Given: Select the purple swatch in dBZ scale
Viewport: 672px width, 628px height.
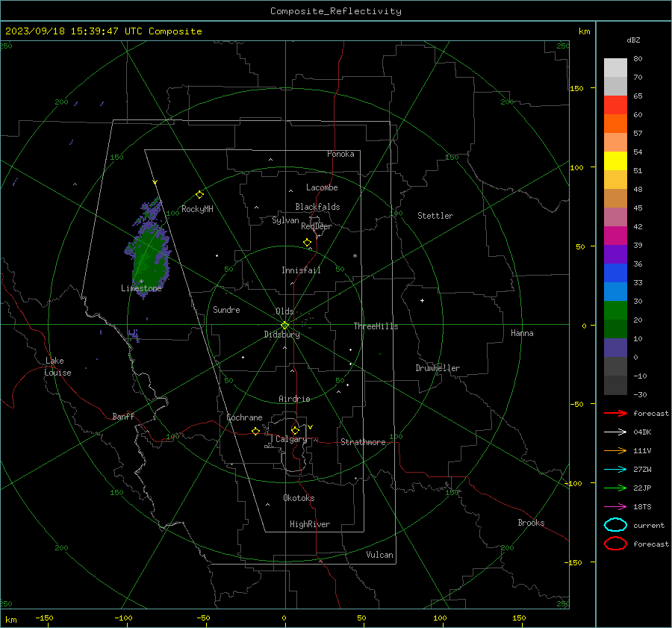Looking at the screenshot, I should tap(615, 254).
